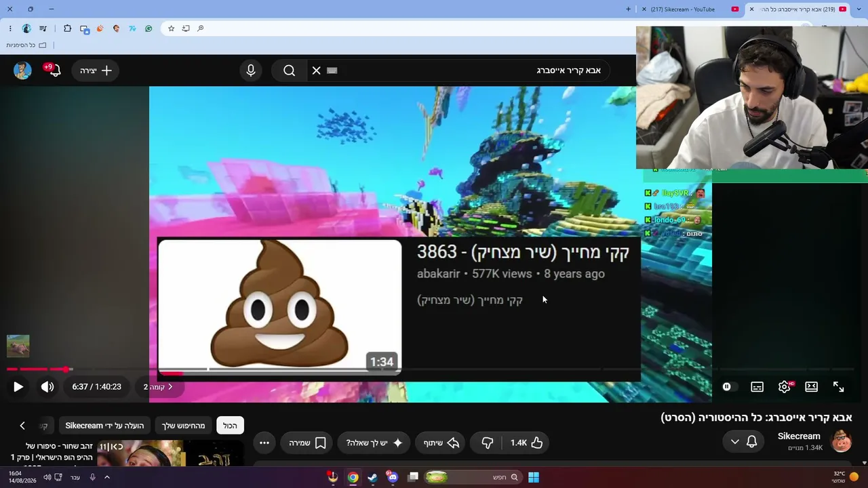
Task: Bookmark this page with the star
Action: coord(171,28)
